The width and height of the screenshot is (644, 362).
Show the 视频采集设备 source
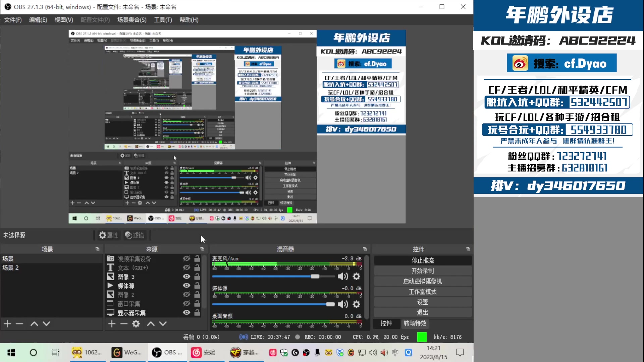click(x=186, y=258)
